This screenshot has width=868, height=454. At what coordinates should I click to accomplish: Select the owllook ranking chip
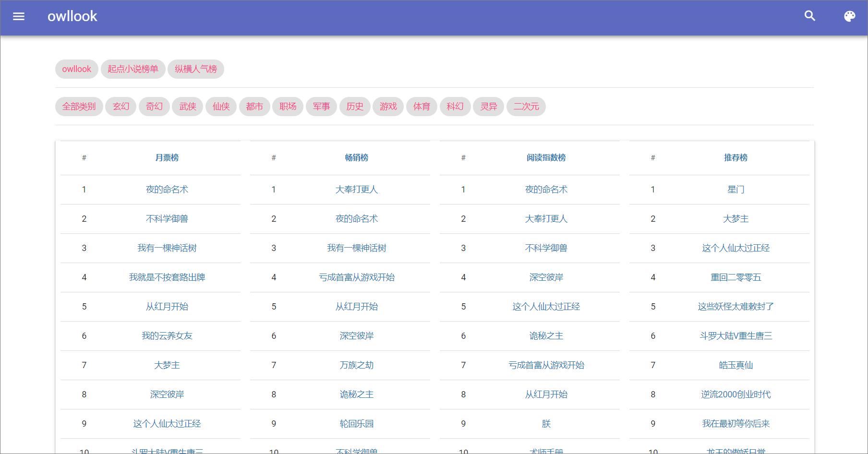(77, 69)
